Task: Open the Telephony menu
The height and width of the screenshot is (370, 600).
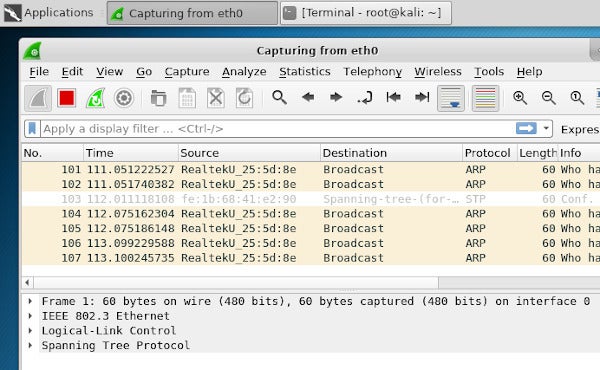Action: point(372,72)
